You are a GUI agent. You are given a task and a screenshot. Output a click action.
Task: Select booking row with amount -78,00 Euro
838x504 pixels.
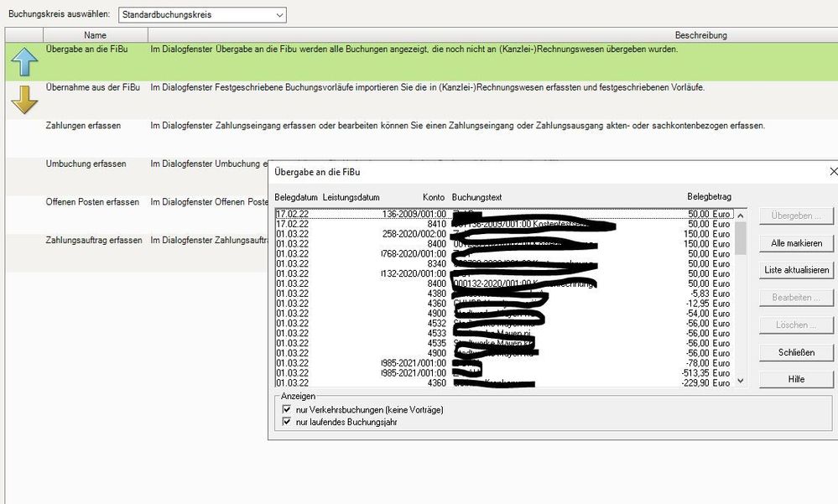point(504,363)
